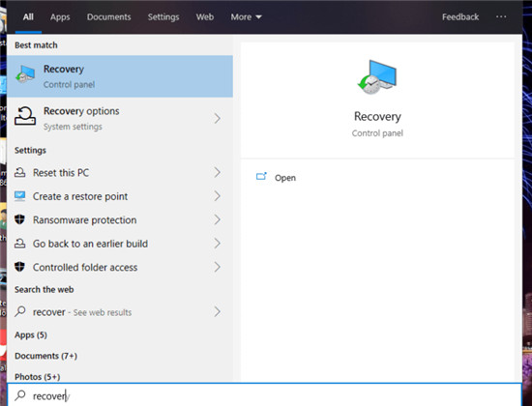Image resolution: width=532 pixels, height=406 pixels.
Task: Switch to the All search tab
Action: 28,17
